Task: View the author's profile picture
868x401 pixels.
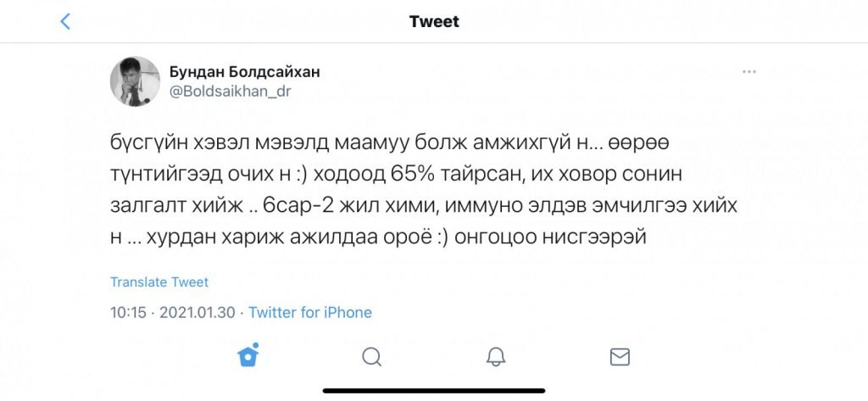Action: click(x=135, y=81)
